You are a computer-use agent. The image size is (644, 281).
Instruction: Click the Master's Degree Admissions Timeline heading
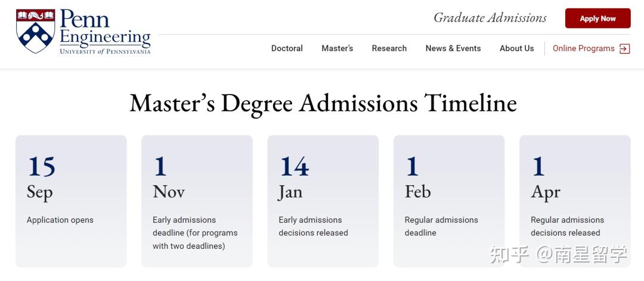click(323, 103)
